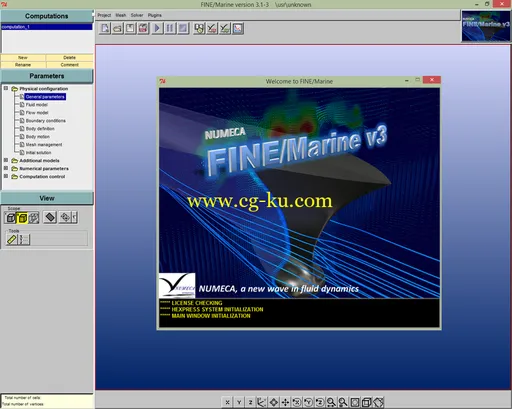Click the narrow button beside grid icon

coord(75,217)
